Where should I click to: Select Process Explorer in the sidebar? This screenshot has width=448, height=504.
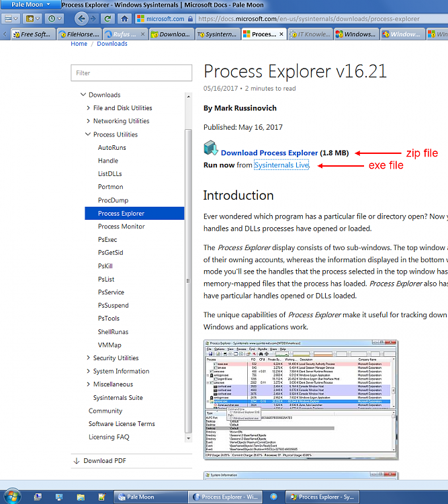point(134,214)
